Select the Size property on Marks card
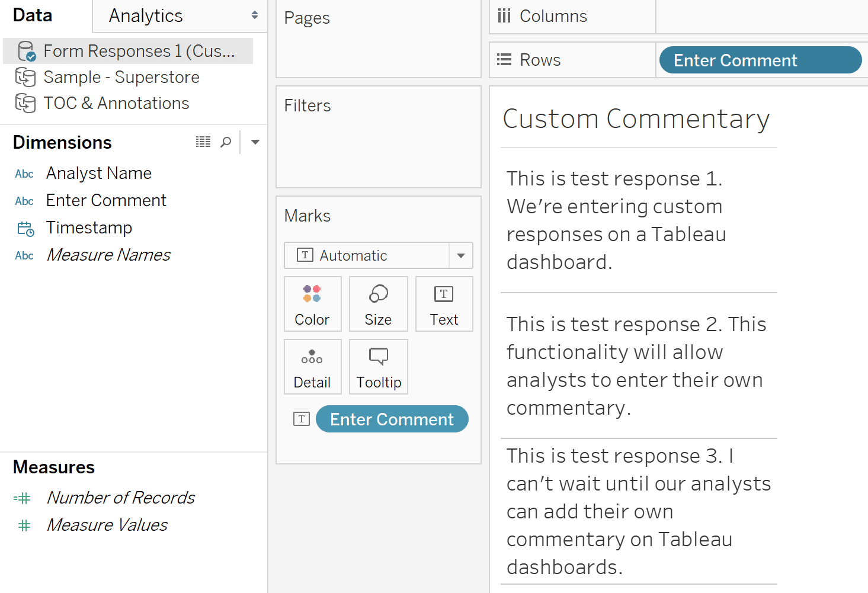Viewport: 868px width, 593px height. (x=378, y=304)
